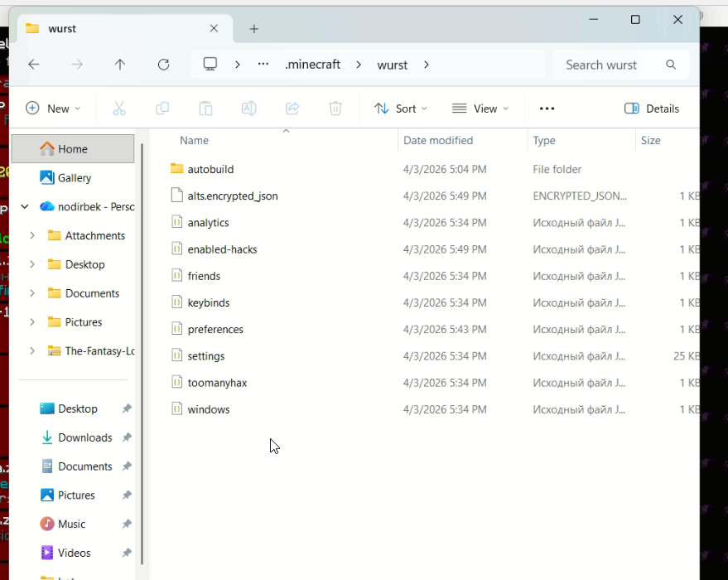Open the New dropdown menu
This screenshot has width=728, height=580.
53,109
